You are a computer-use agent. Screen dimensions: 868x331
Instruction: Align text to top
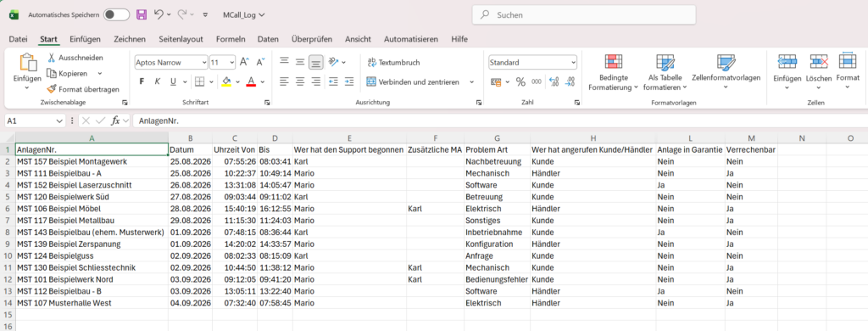pyautogui.click(x=284, y=62)
